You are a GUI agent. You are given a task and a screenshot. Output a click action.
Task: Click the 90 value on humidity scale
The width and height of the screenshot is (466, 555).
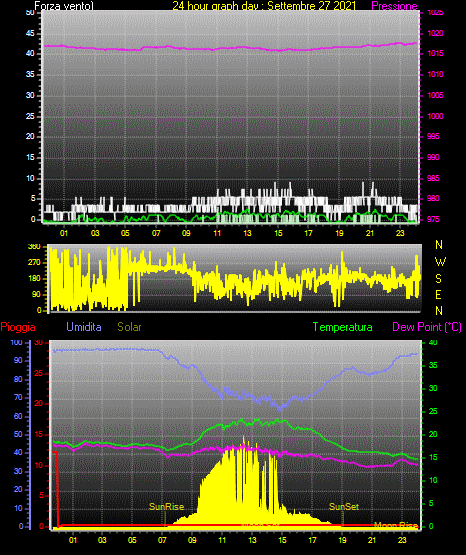pyautogui.click(x=18, y=360)
